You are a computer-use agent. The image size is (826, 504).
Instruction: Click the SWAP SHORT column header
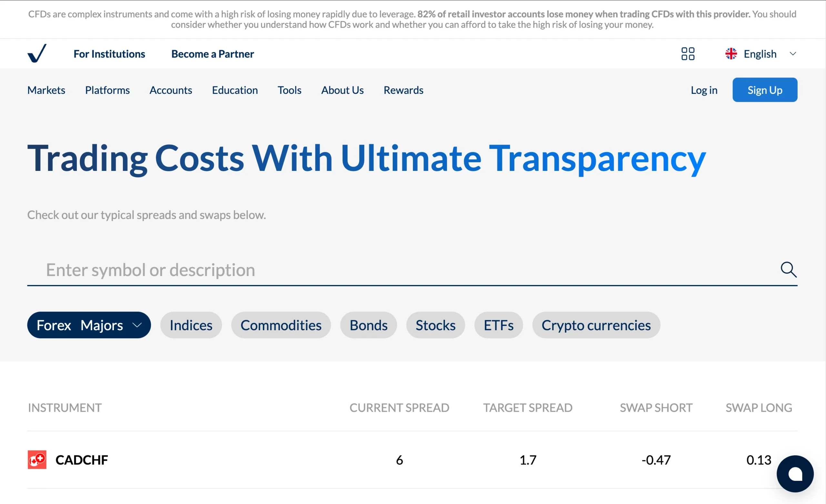coord(656,408)
